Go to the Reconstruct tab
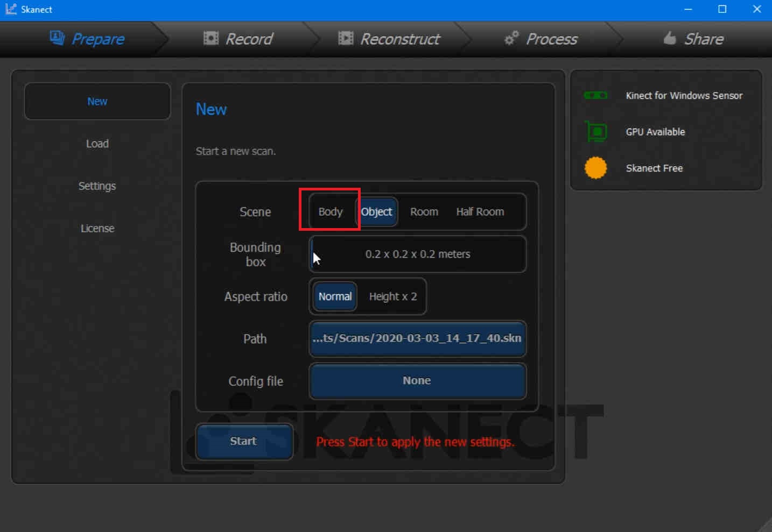 [389, 39]
